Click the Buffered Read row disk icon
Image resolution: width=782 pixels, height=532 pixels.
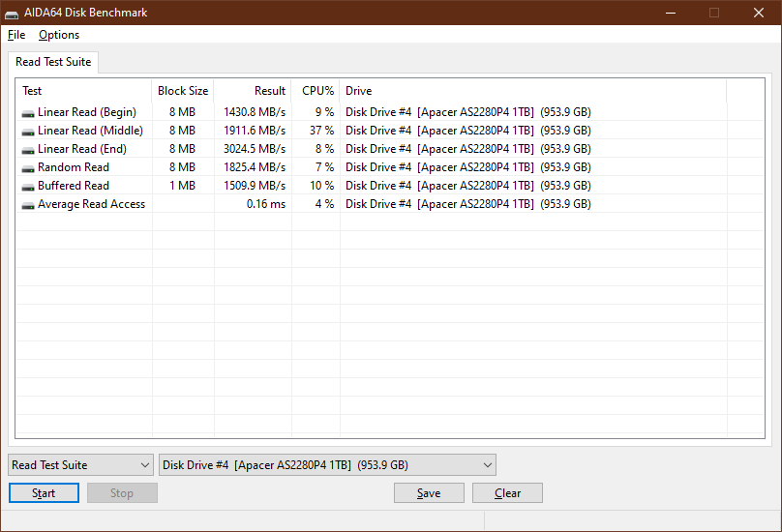point(28,187)
